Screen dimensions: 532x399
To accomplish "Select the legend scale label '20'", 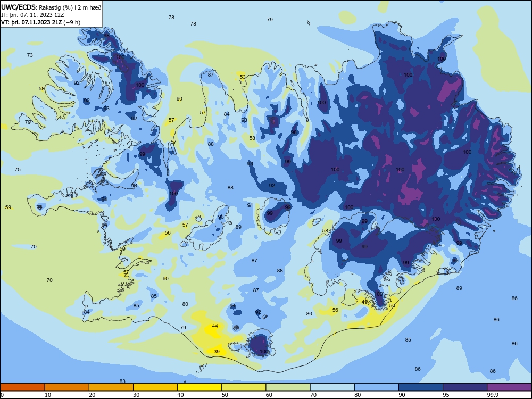I will pyautogui.click(x=92, y=395).
